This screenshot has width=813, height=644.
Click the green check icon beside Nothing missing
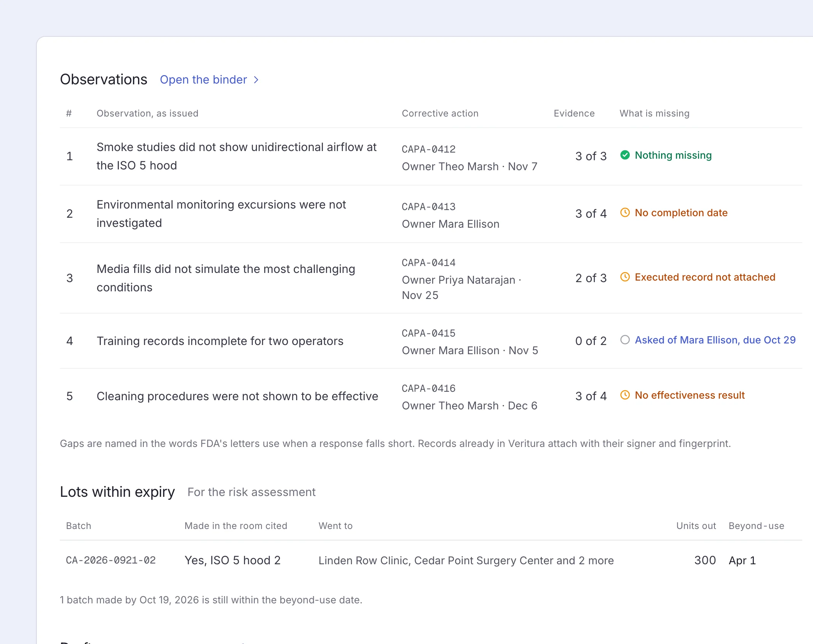click(625, 155)
